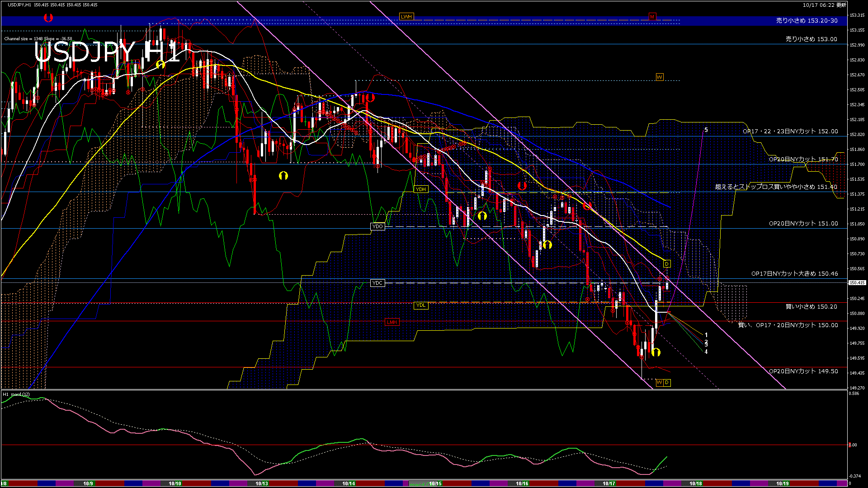Click the yellow D marker above latest candle
The height and width of the screenshot is (488, 868).
(666, 264)
